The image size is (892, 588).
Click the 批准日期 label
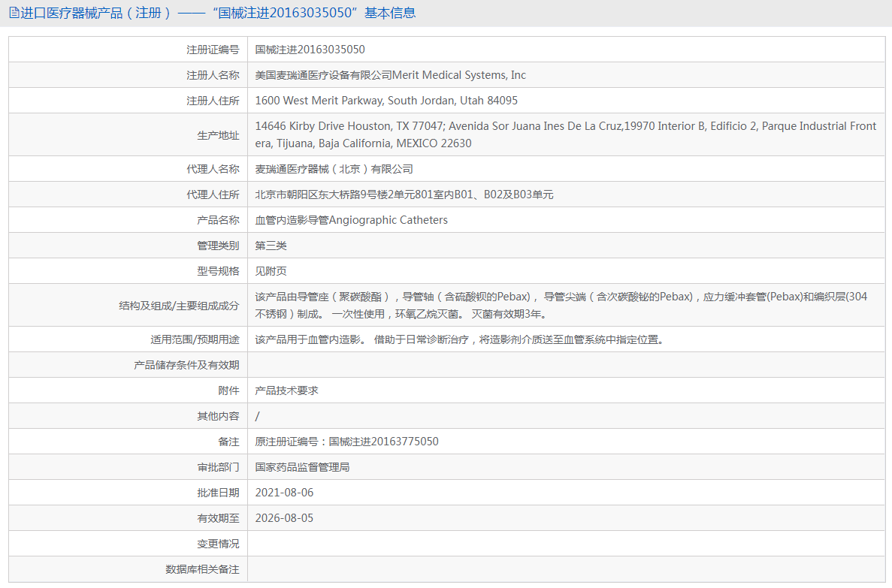219,493
